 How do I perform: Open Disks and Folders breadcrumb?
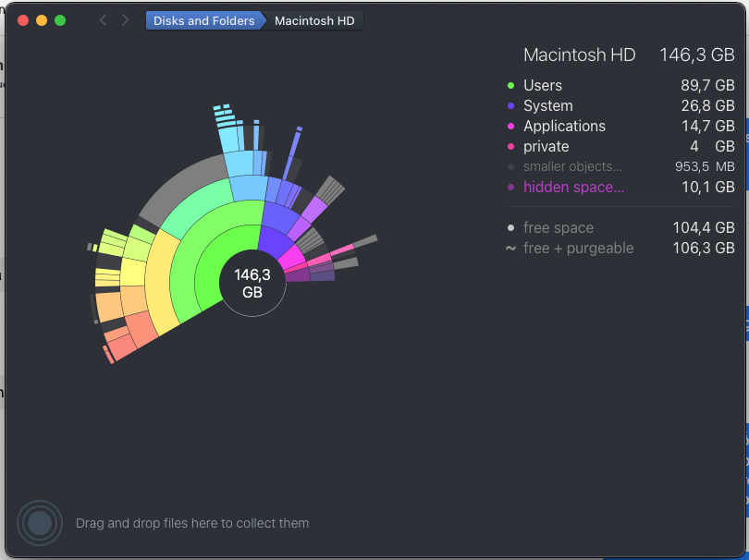point(204,20)
